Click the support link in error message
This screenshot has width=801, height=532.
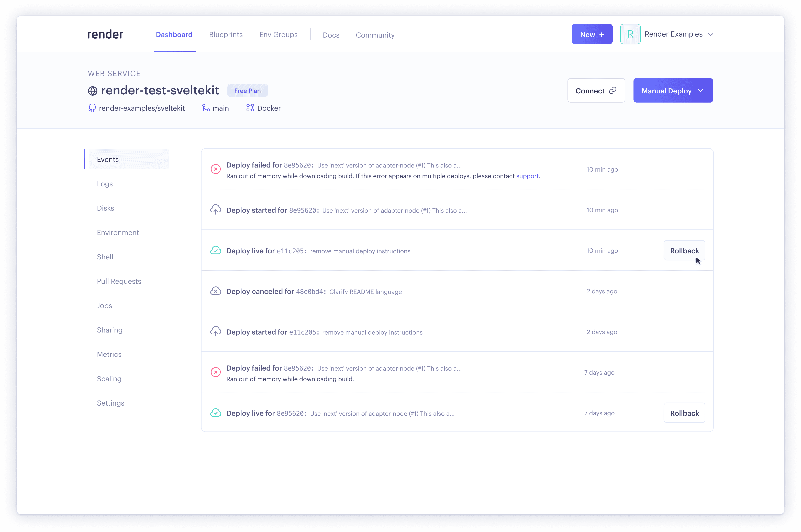pos(527,176)
